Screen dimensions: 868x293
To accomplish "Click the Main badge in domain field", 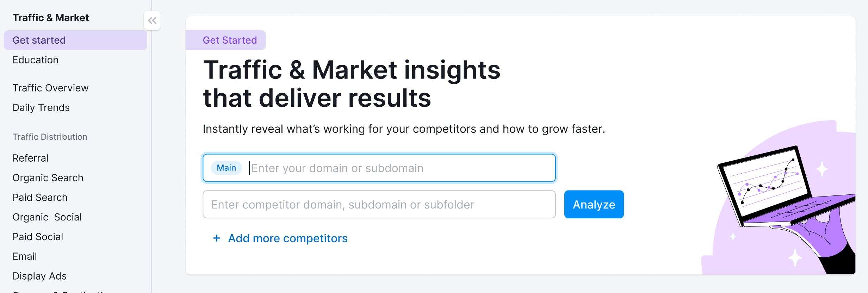I will tap(227, 168).
